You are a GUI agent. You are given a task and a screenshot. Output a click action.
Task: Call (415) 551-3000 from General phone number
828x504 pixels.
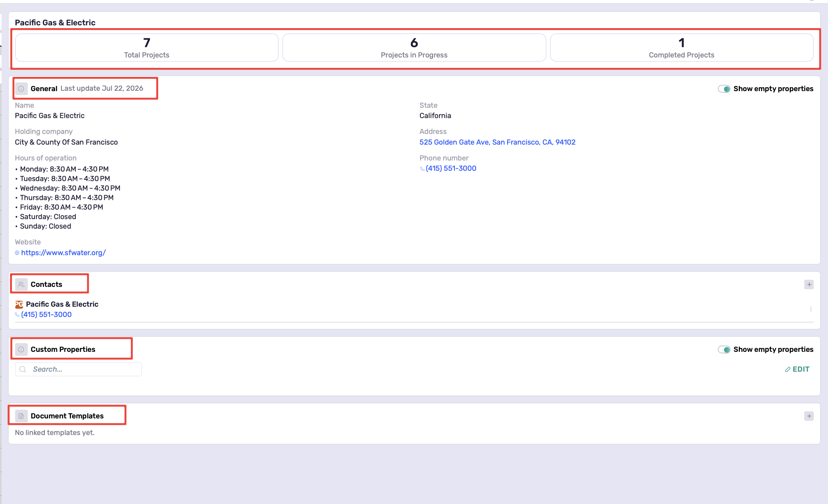[x=451, y=168]
